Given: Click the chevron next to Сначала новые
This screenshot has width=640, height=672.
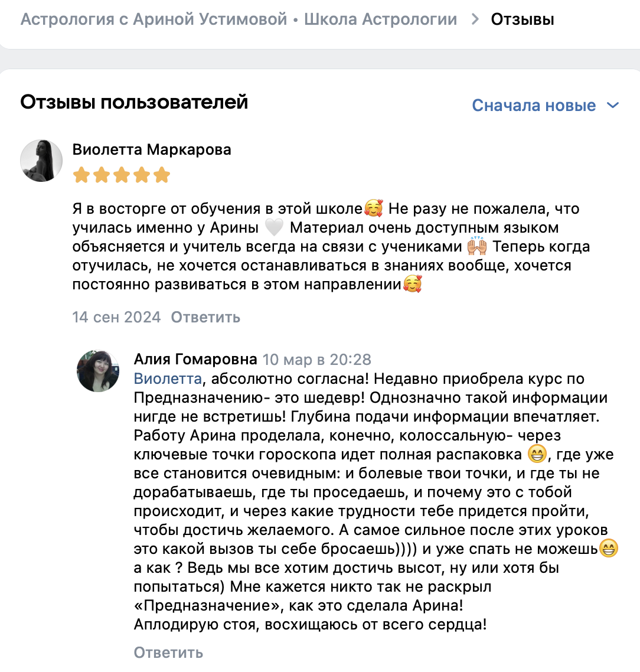Looking at the screenshot, I should tap(613, 105).
